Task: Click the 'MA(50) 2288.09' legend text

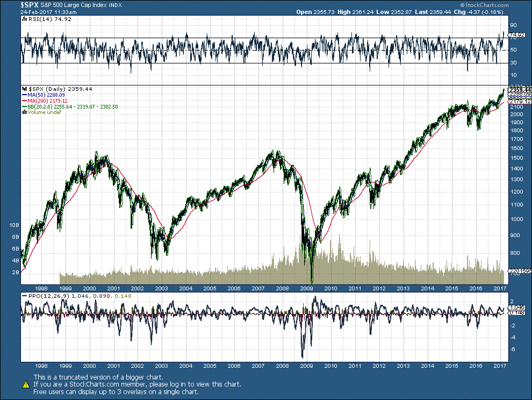Action: pos(46,95)
